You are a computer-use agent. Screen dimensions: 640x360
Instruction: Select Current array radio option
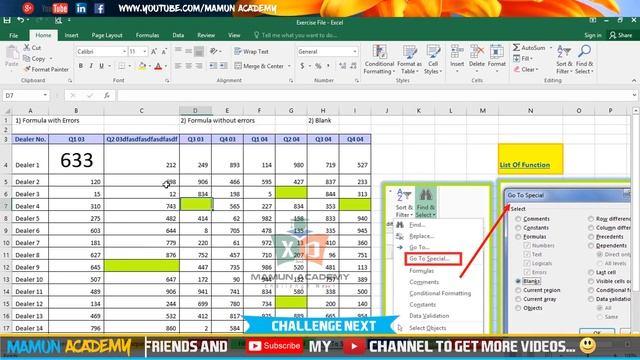coord(518,299)
